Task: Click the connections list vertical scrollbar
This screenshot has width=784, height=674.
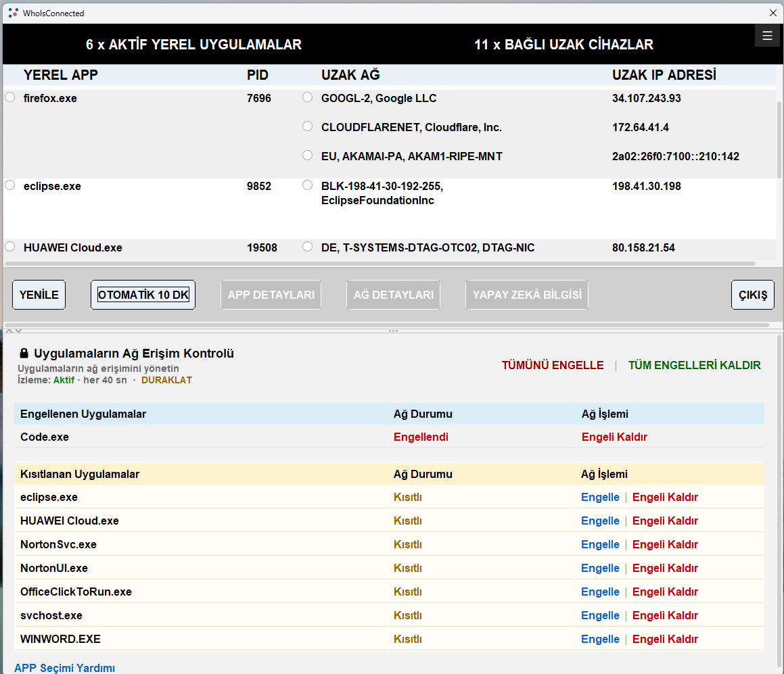Action: [779, 140]
